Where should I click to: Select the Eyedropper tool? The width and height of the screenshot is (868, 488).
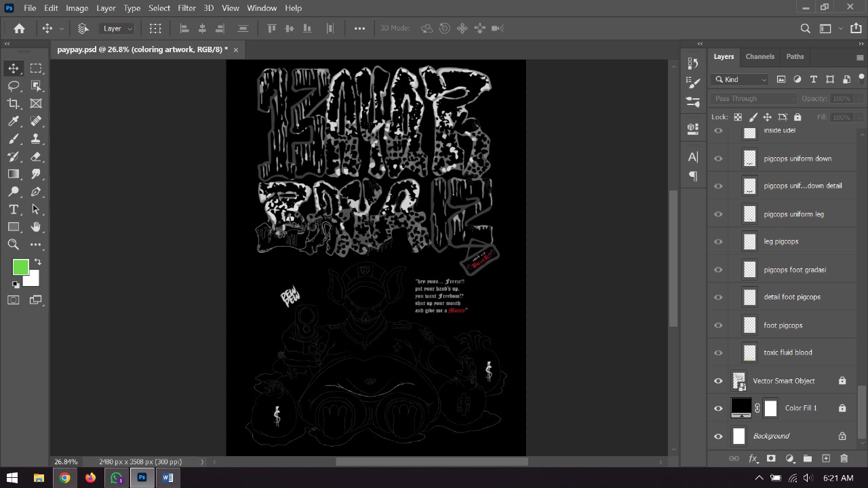(14, 121)
